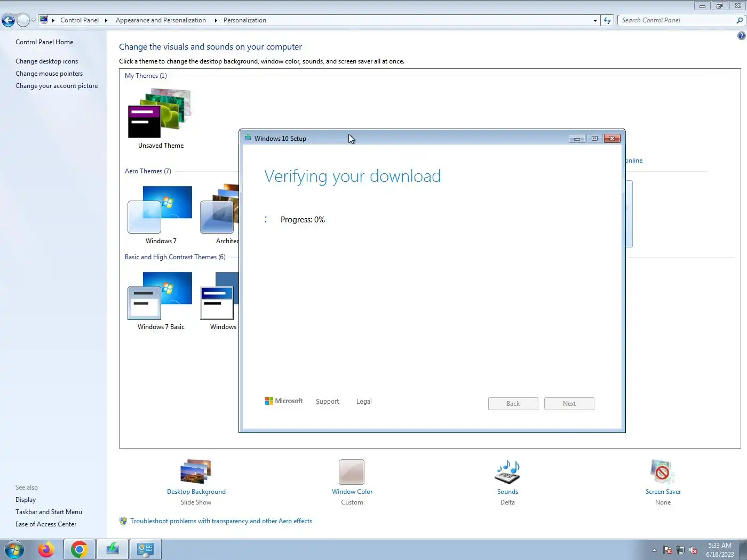
Task: Click 'Basic and High Contrast Themes (6)' heading
Action: coord(175,257)
